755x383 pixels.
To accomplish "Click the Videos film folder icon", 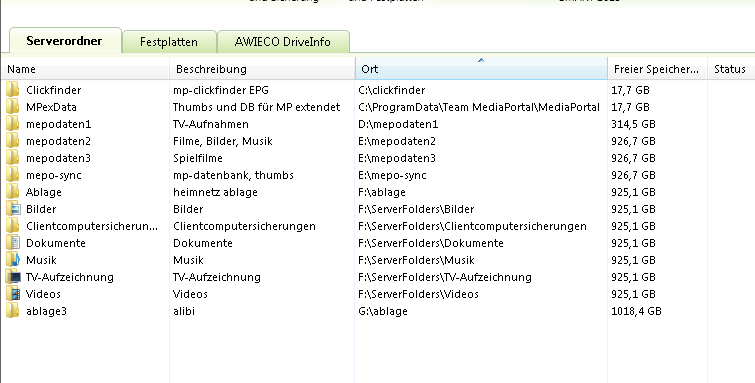I will [13, 294].
